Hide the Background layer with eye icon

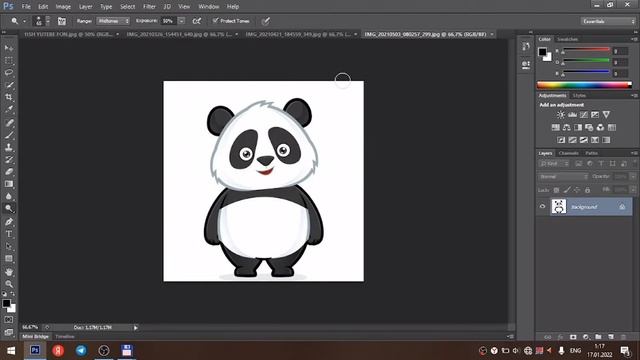pos(542,207)
